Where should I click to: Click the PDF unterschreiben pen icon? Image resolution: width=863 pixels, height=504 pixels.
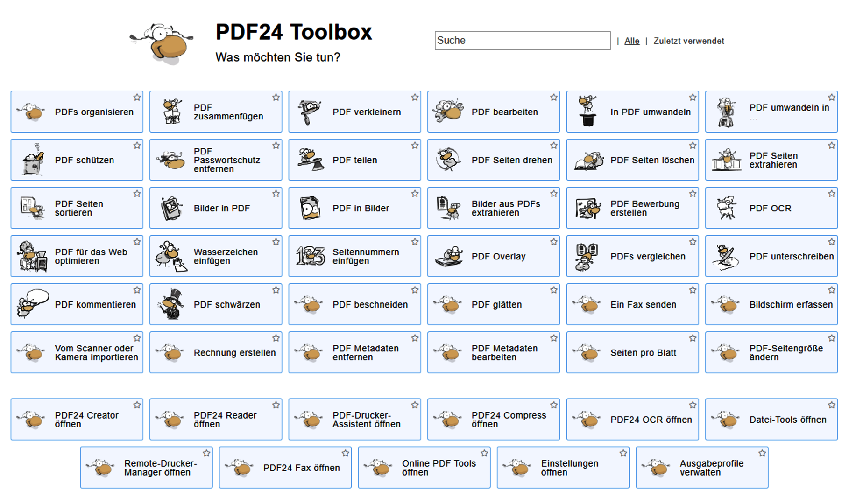[726, 256]
